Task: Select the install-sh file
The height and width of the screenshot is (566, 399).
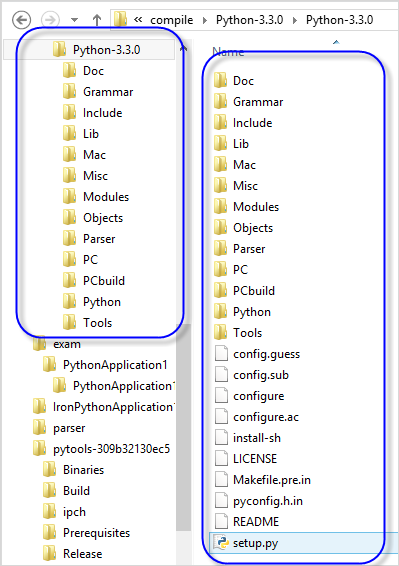Action: tap(257, 438)
